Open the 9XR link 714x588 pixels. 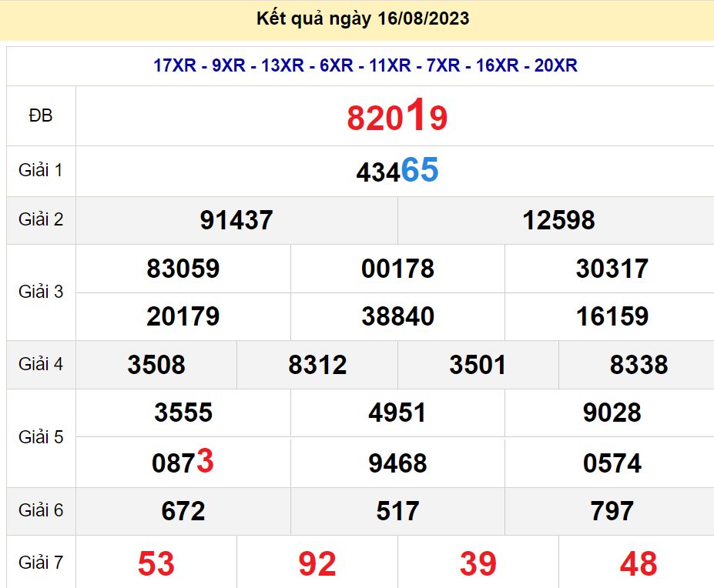pos(227,67)
